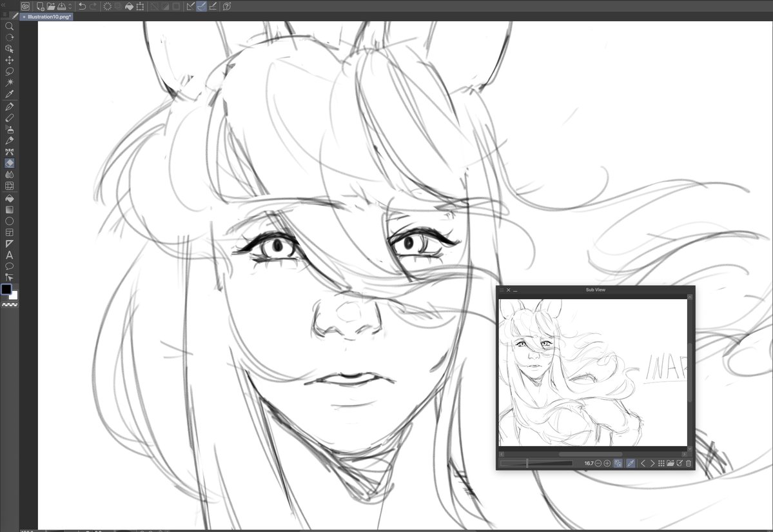Select the highlighted Eraser tool
This screenshot has width=773, height=532.
click(x=9, y=163)
